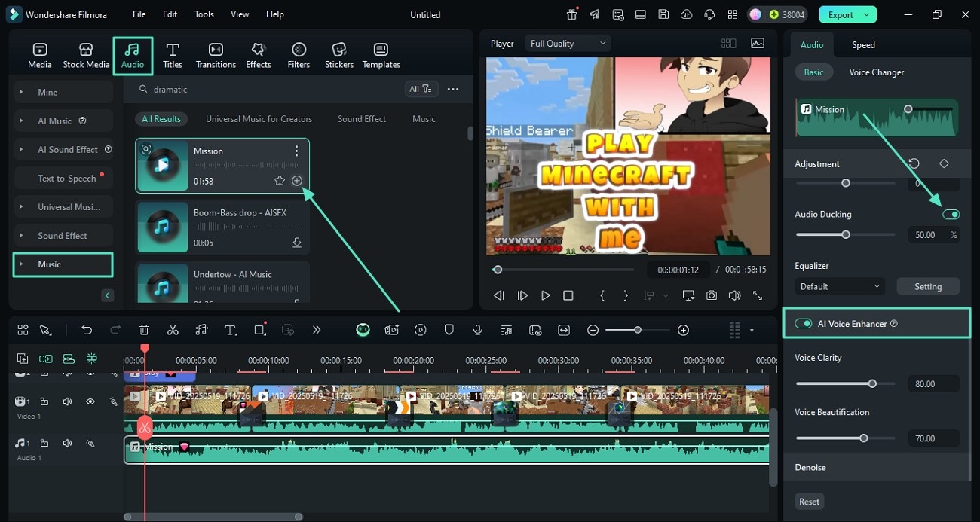980x522 pixels.
Task: Open the player volume icon
Action: tap(734, 296)
